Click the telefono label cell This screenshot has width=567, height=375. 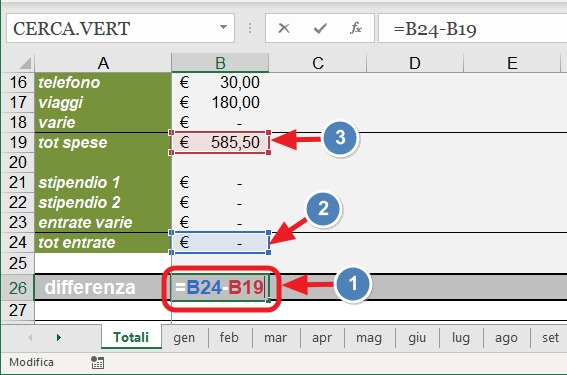(103, 82)
